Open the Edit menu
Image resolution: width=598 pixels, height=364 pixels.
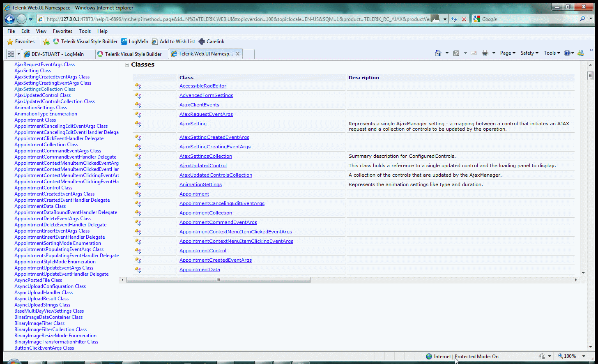25,31
